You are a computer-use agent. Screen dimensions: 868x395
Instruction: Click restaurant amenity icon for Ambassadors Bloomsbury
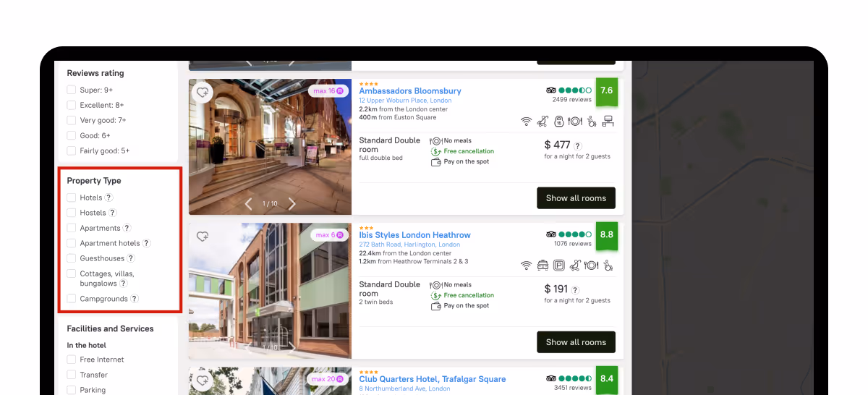click(x=575, y=122)
